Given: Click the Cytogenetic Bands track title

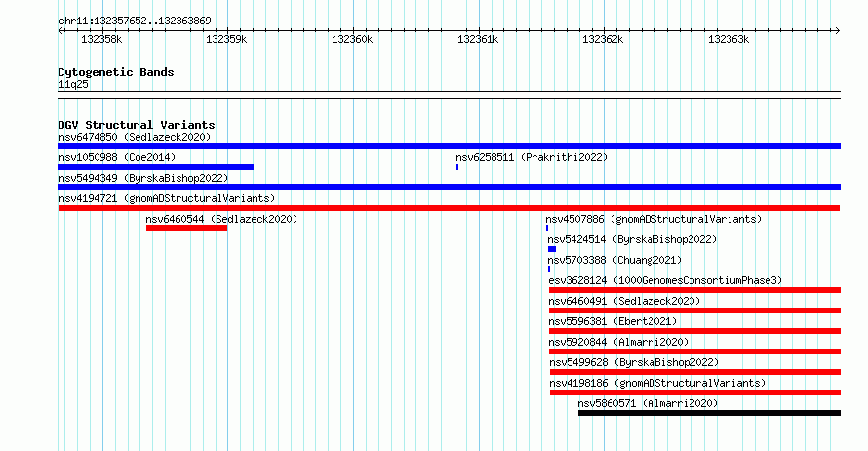Looking at the screenshot, I should point(116,72).
